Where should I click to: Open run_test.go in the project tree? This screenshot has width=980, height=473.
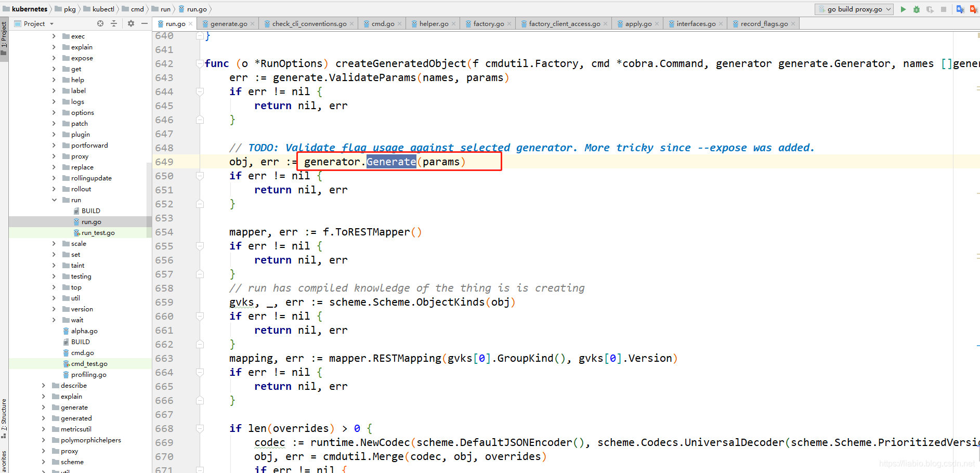98,233
